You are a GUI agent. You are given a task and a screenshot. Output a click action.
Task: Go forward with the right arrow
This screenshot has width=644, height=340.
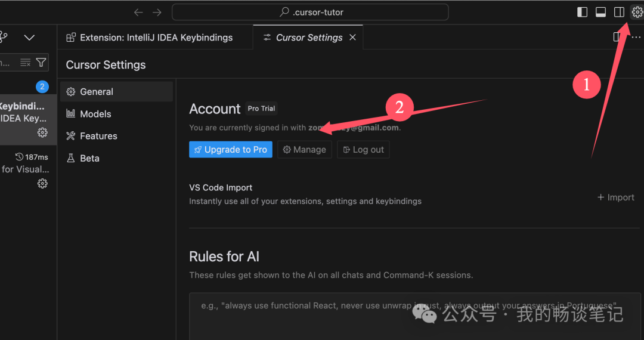point(157,13)
